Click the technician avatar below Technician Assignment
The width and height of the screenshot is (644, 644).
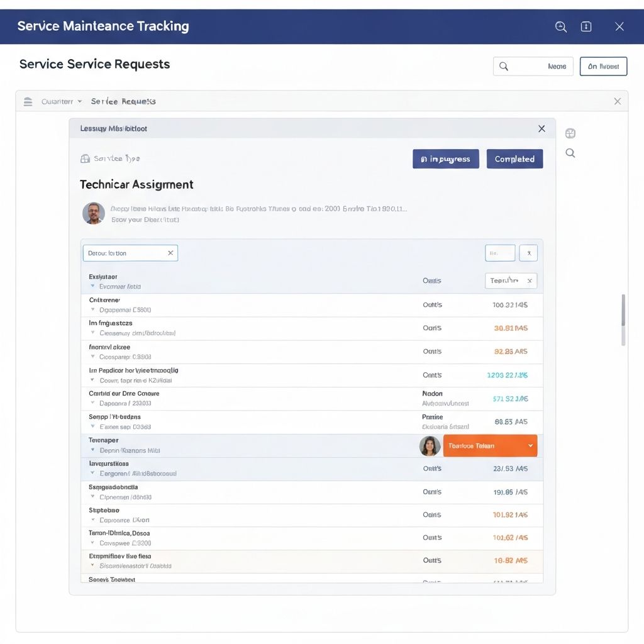pyautogui.click(x=94, y=213)
